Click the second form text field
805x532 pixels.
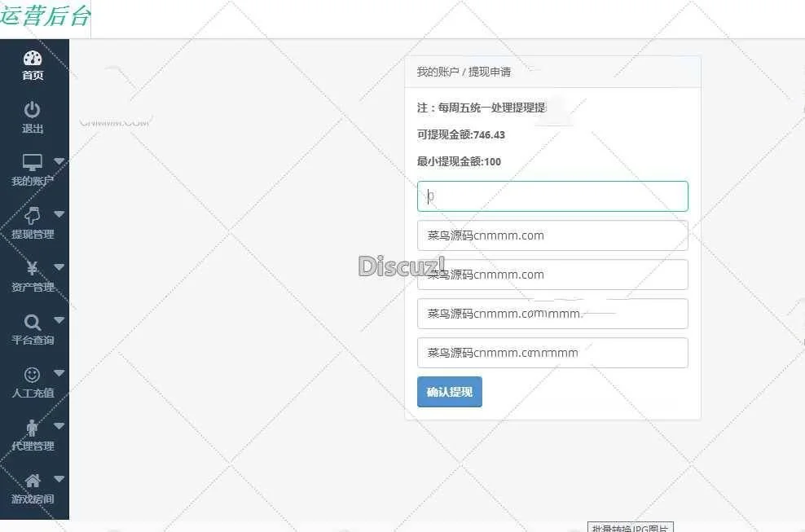click(552, 235)
